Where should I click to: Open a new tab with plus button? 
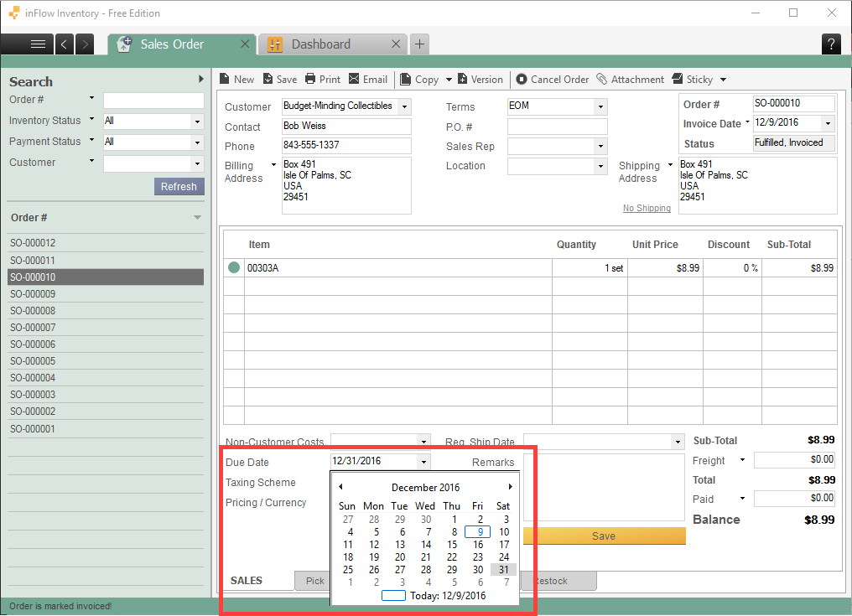point(420,44)
